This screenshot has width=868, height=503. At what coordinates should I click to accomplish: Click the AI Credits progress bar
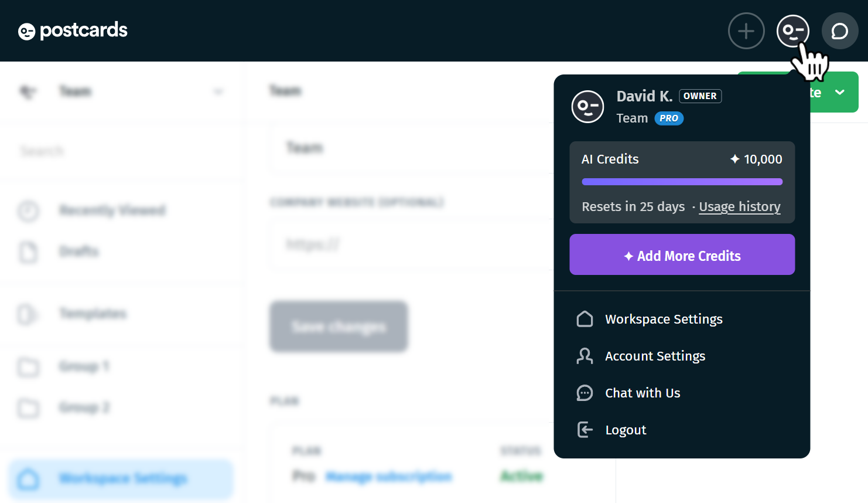pos(682,182)
